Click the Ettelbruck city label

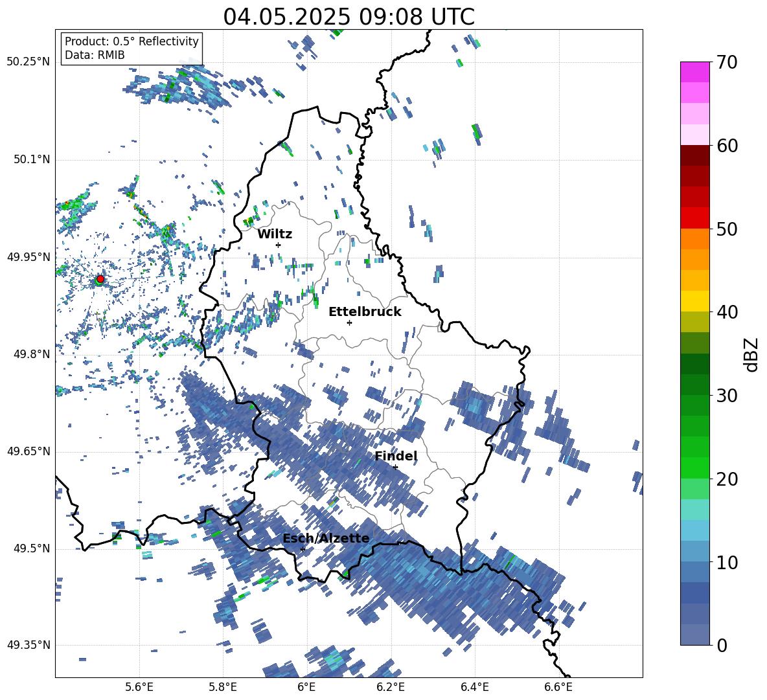pos(365,312)
